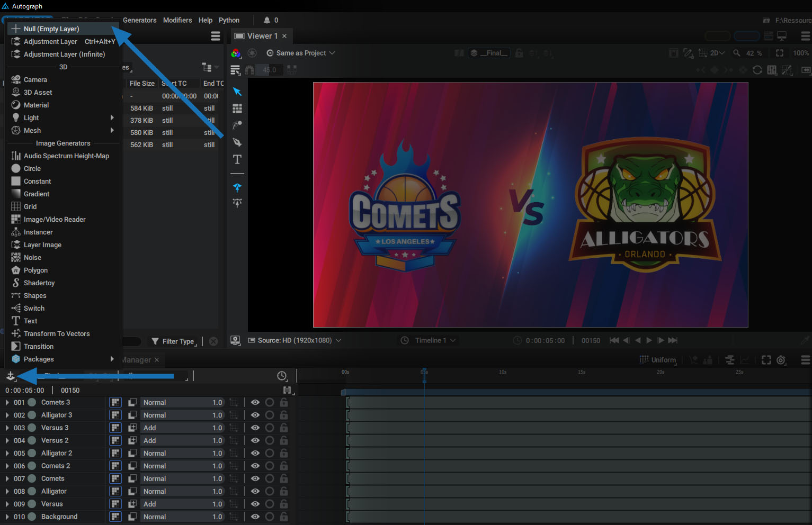The width and height of the screenshot is (812, 525).
Task: Open the timeline panel hamburger menu
Action: click(x=805, y=360)
